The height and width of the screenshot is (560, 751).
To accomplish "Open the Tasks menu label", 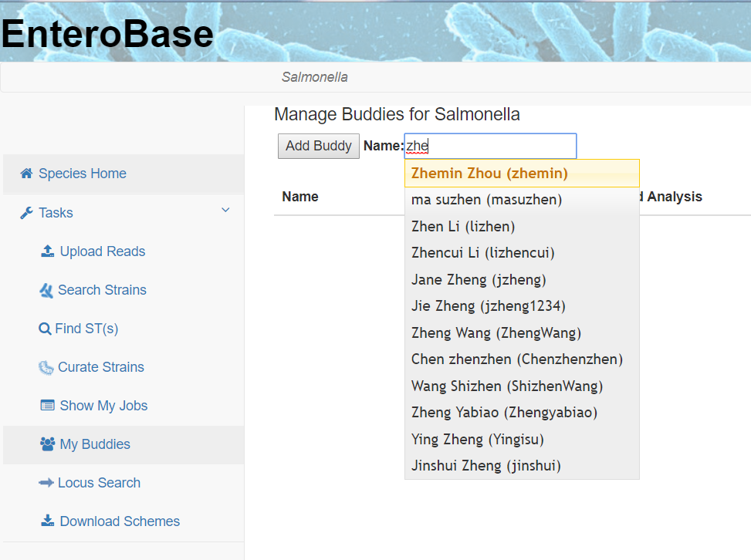I will (x=56, y=213).
